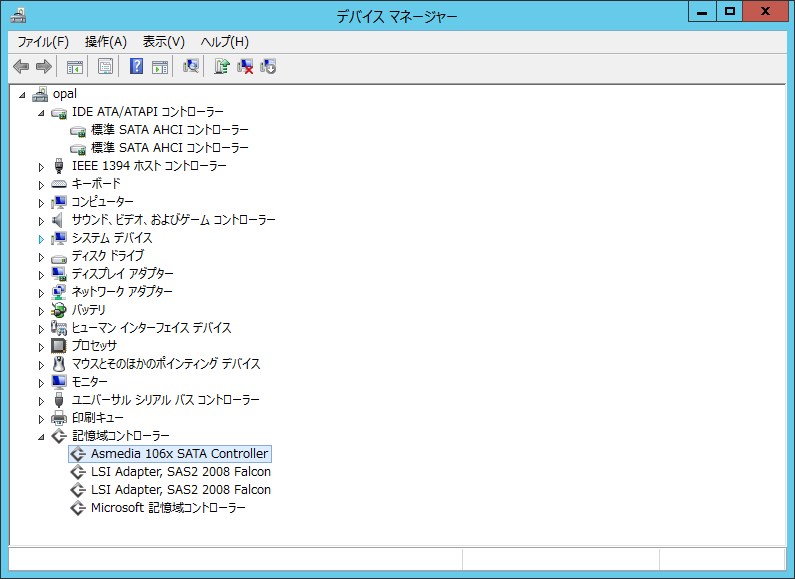Expand the IEEE 1394 ホスト コントローラー node

(41, 167)
